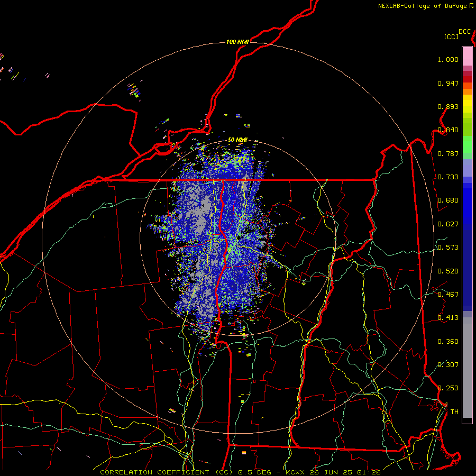Viewport: 476px width, 476px height.
Task: Select the 0.467 scale value
Action: point(448,294)
